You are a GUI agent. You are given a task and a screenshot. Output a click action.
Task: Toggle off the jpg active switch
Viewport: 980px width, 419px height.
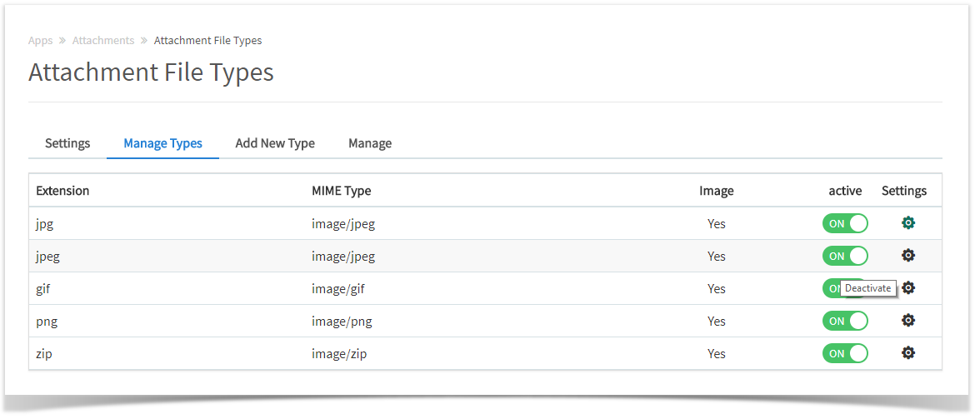click(x=845, y=223)
